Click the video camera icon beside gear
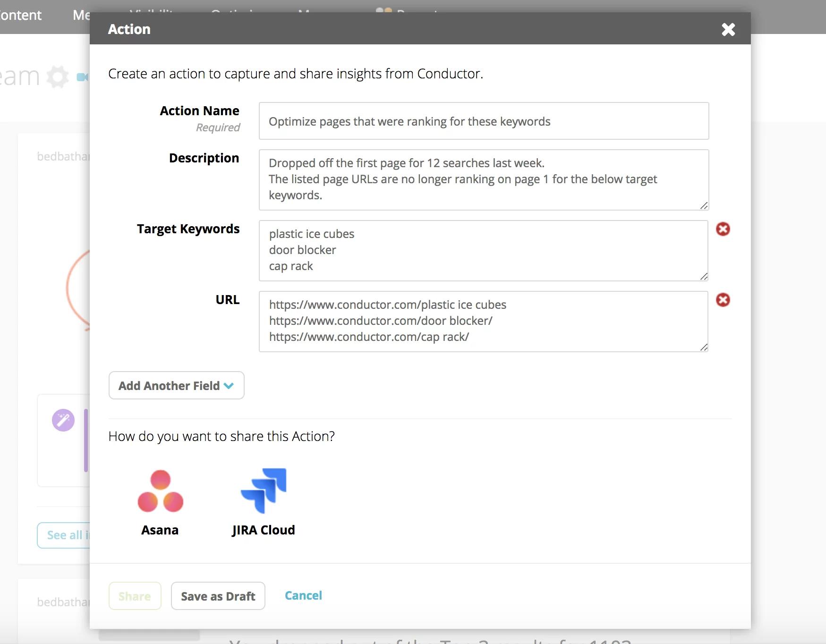The image size is (826, 644). tap(83, 77)
